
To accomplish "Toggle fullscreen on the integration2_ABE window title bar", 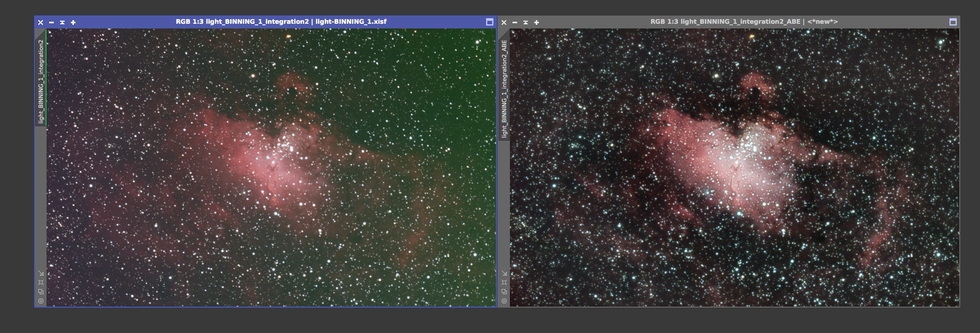I will coord(953,22).
